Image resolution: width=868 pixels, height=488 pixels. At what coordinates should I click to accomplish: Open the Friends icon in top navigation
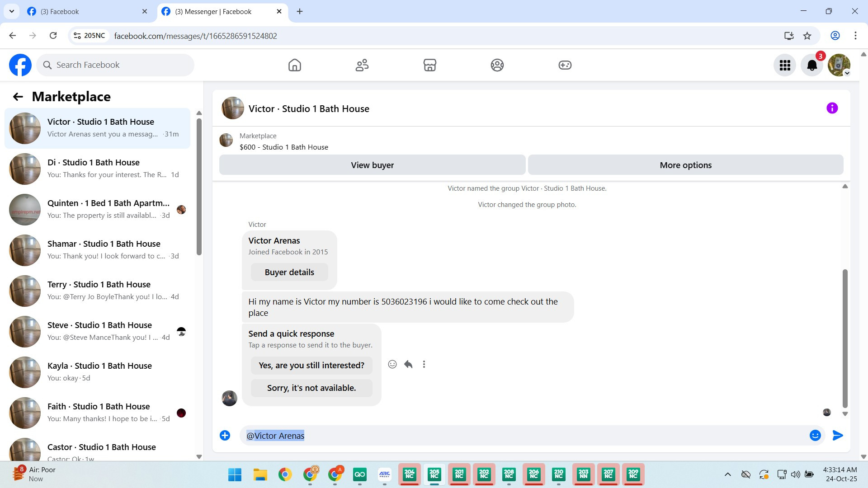click(362, 65)
